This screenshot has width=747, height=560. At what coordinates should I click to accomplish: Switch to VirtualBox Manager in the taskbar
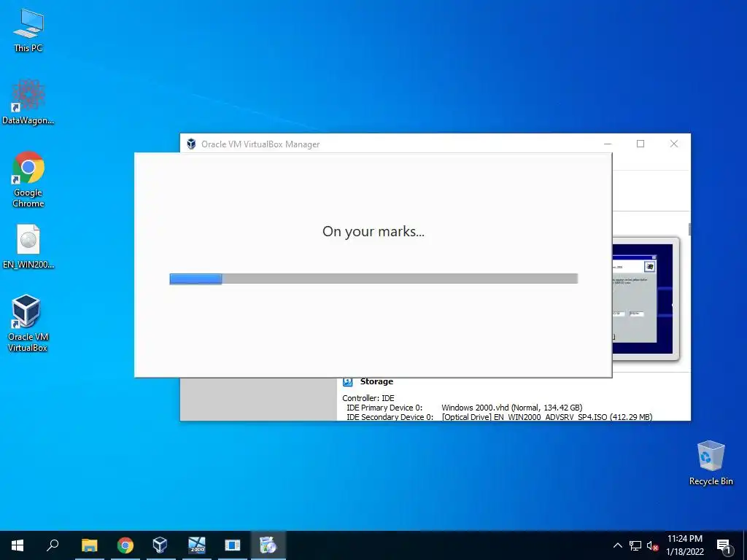(x=160, y=545)
